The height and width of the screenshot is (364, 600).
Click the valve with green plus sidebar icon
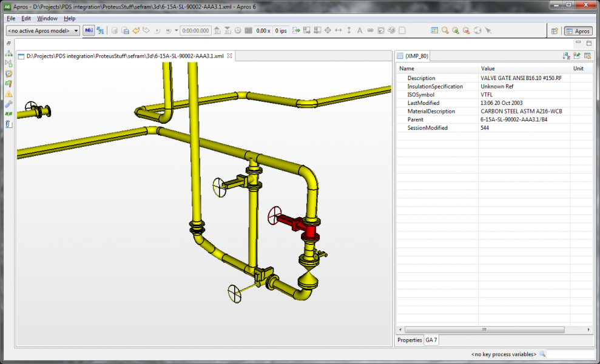tap(8, 63)
